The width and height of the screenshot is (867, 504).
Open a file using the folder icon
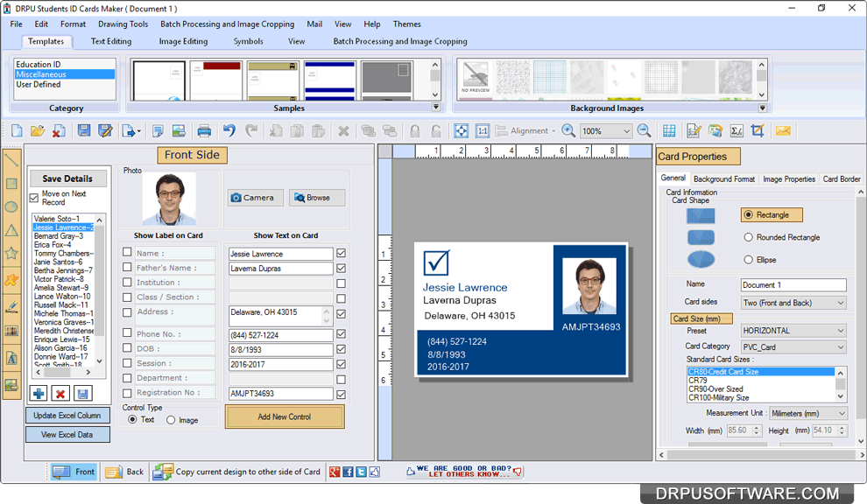click(x=38, y=131)
